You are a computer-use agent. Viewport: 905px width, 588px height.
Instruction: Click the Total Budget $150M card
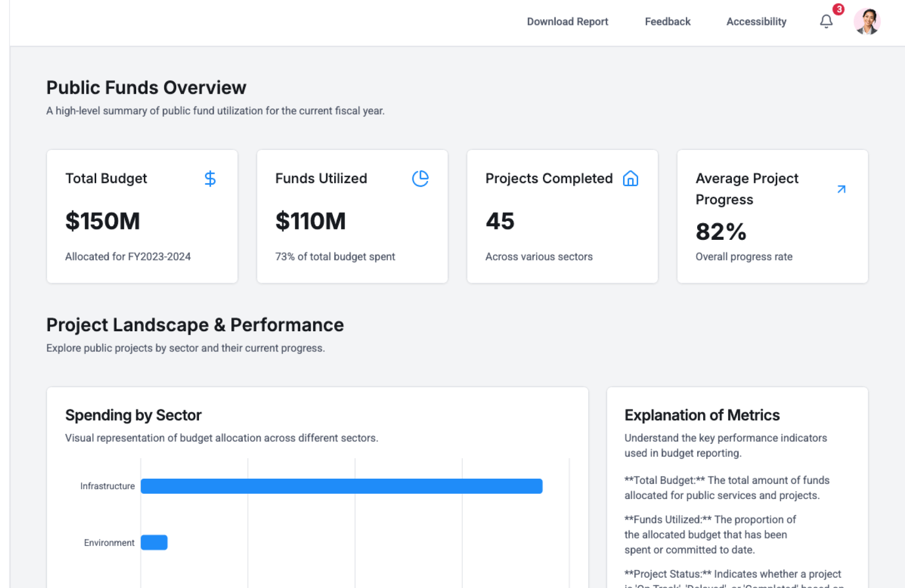(142, 217)
